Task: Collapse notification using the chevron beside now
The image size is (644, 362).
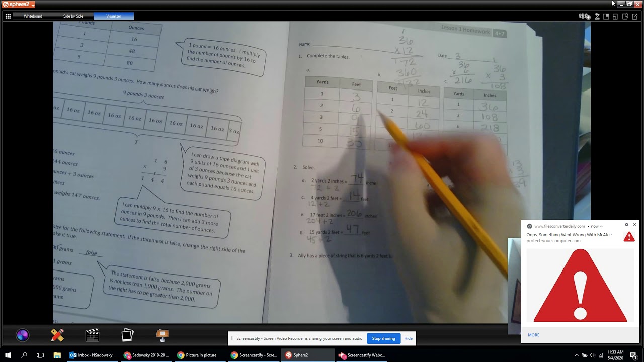Action: 601,226
